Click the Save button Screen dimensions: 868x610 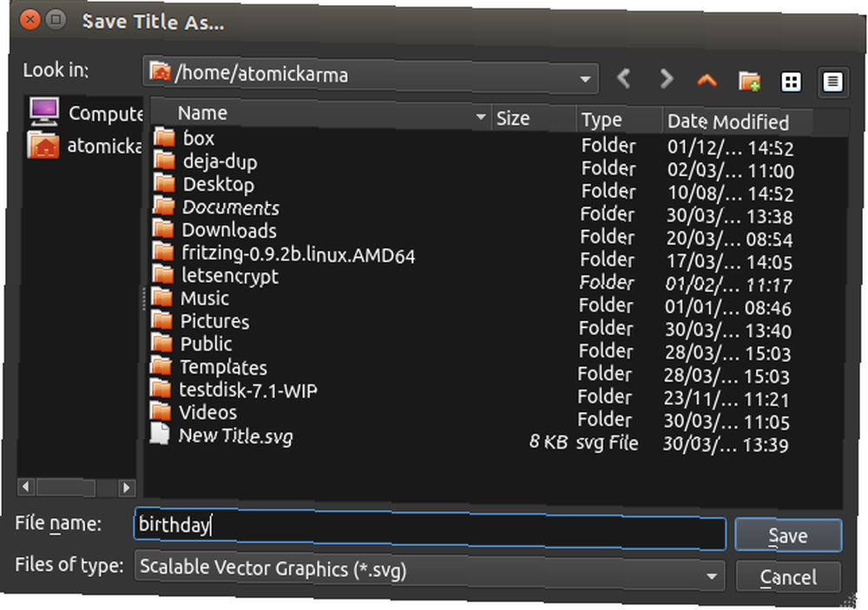[788, 535]
